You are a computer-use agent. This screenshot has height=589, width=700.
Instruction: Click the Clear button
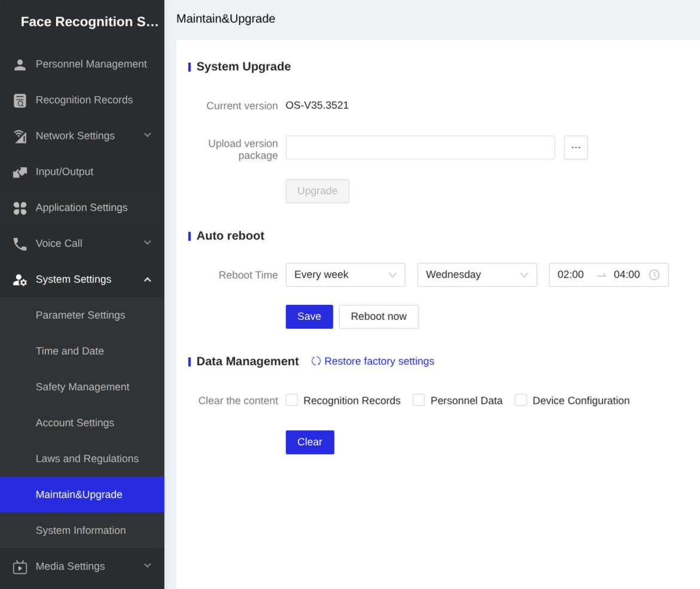point(310,442)
